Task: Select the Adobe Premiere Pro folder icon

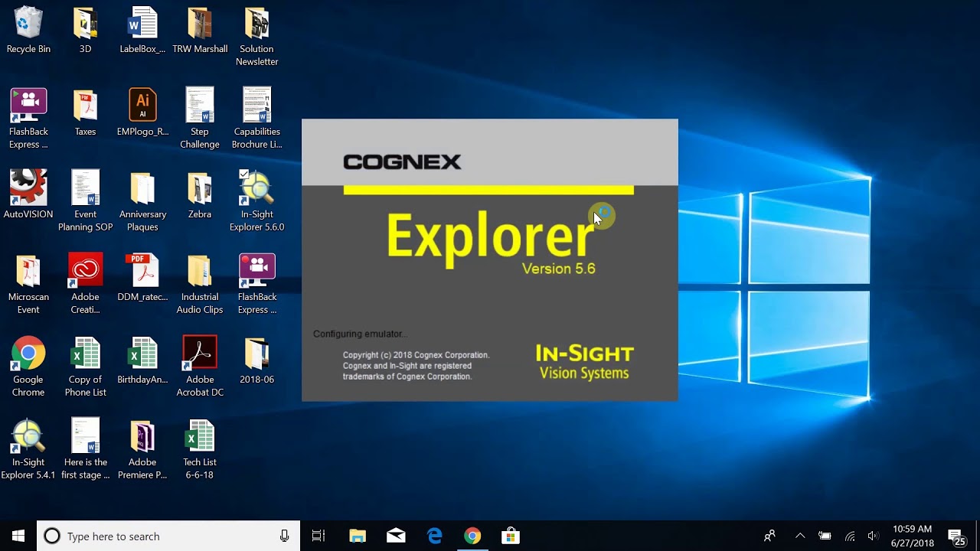Action: pyautogui.click(x=142, y=436)
